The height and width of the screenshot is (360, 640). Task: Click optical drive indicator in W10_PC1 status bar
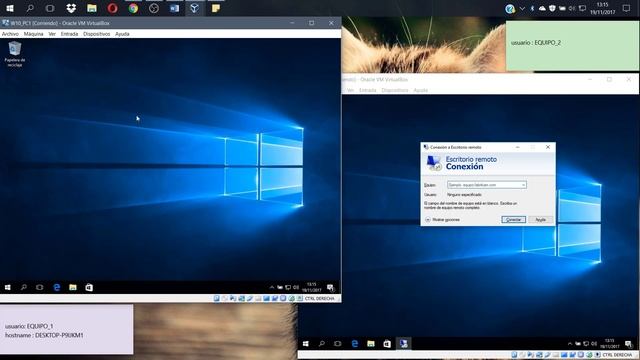[x=225, y=298]
